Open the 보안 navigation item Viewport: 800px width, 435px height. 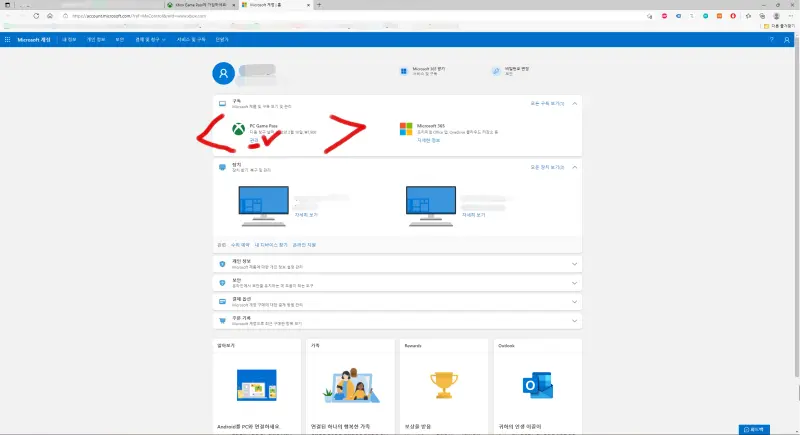click(x=119, y=39)
